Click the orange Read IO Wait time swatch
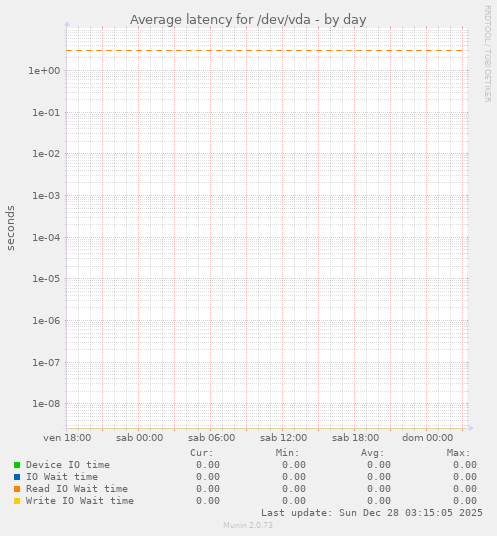The height and width of the screenshot is (536, 497). pyautogui.click(x=17, y=489)
